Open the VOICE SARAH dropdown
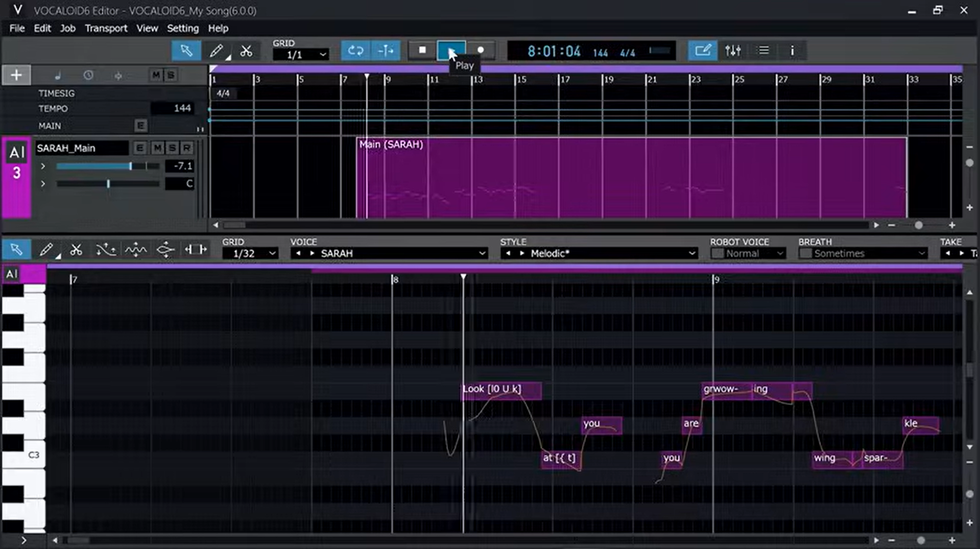The image size is (980, 549). [389, 253]
